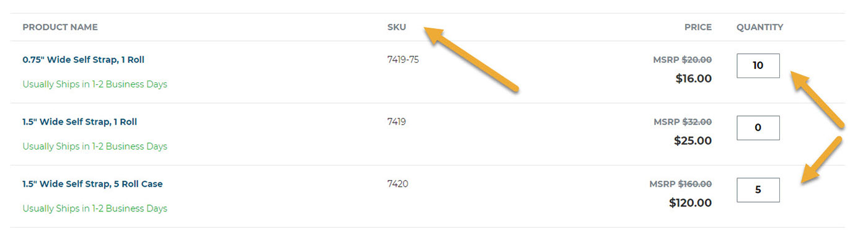This screenshot has height=235, width=868.
Task: Open the 0.75" Wide Self Strap, 1 Roll link
Action: coord(83,60)
